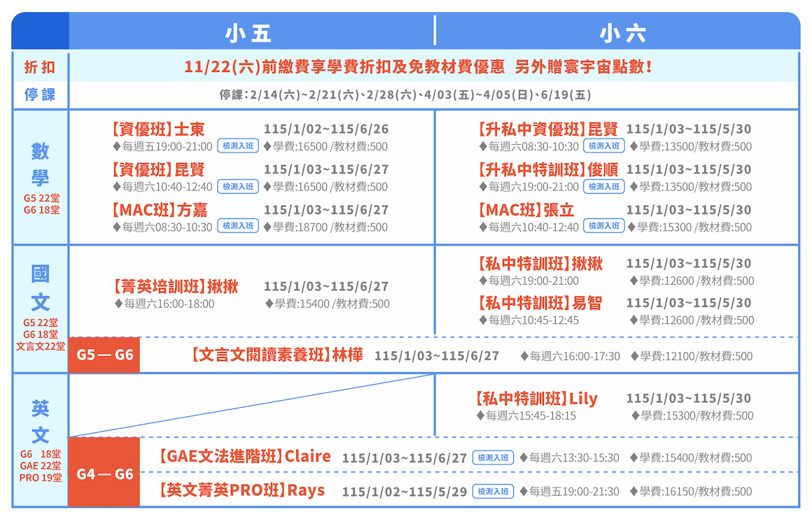Open the 文言文閱讀素養班 林樺 course title

coord(276,355)
